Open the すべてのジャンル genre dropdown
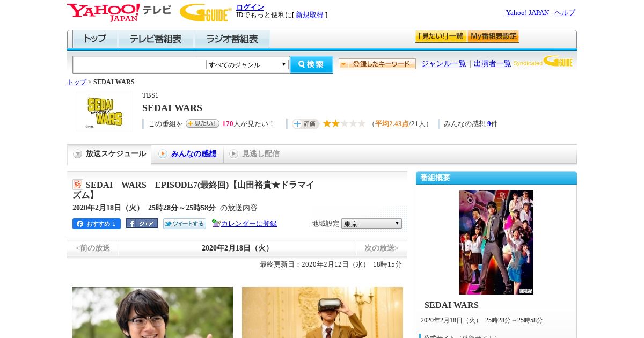 (x=247, y=64)
